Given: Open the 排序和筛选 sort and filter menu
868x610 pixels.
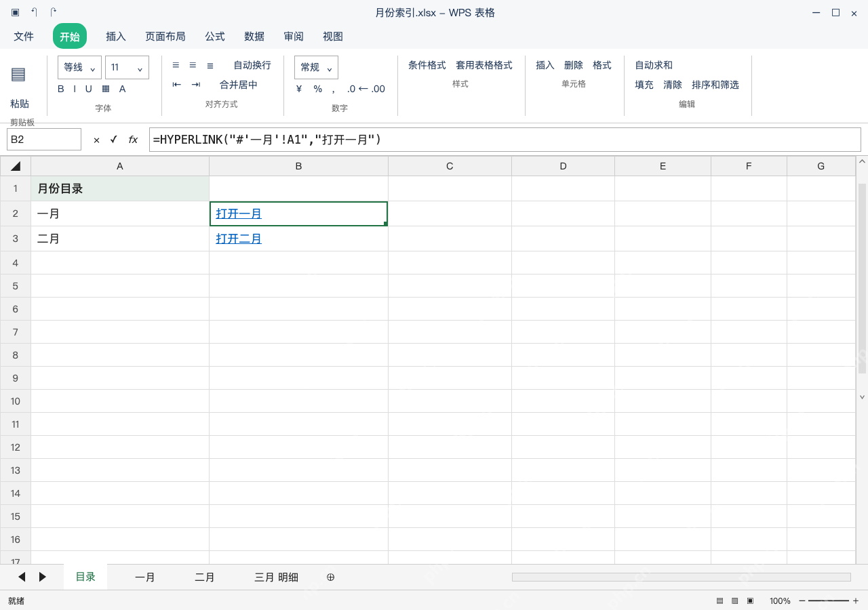Looking at the screenshot, I should (x=715, y=85).
